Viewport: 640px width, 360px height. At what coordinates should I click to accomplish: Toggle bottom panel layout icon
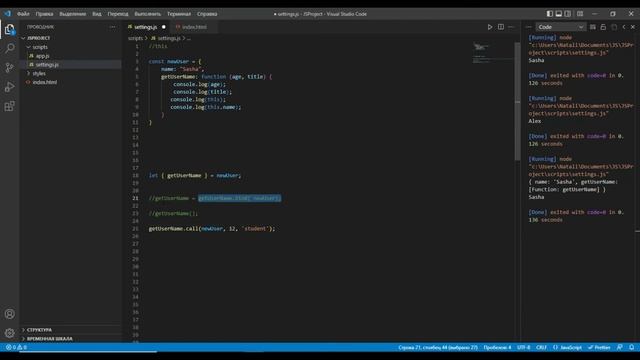pyautogui.click(x=559, y=14)
